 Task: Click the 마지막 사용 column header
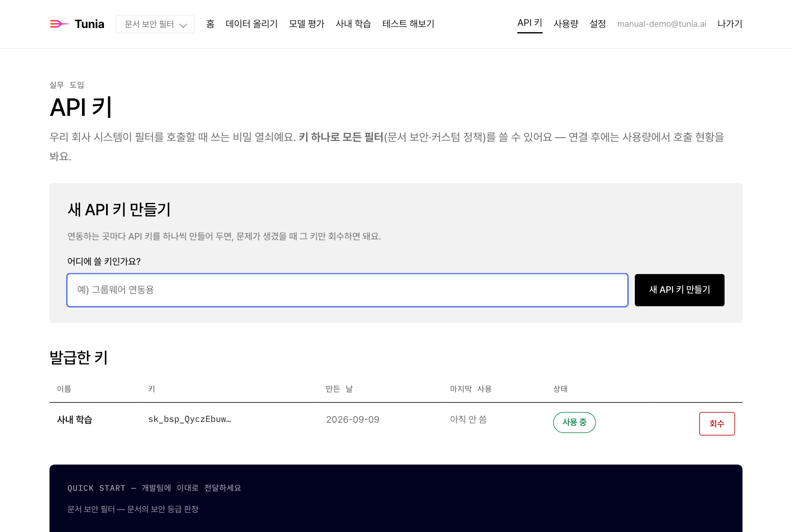[471, 389]
